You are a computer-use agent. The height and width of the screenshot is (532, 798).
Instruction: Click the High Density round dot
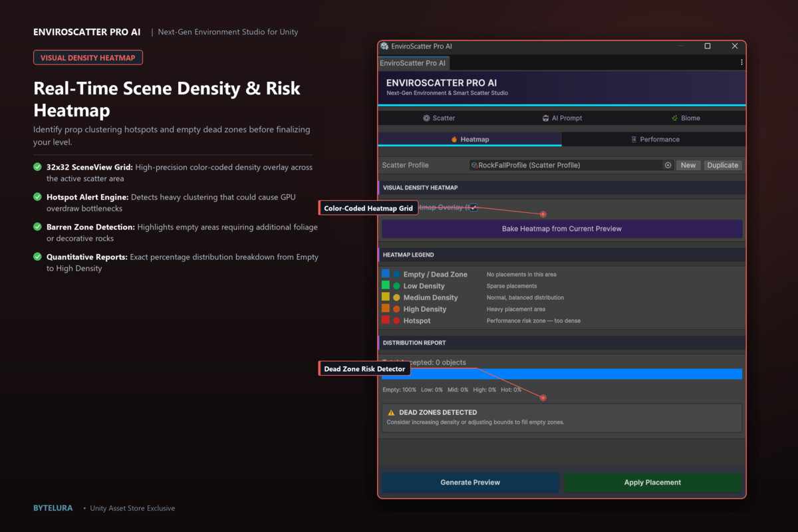(396, 309)
